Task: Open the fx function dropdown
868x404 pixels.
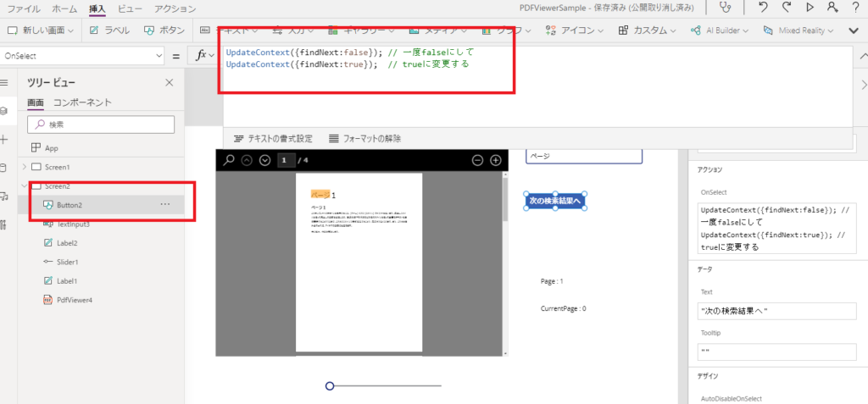Action: [x=207, y=56]
